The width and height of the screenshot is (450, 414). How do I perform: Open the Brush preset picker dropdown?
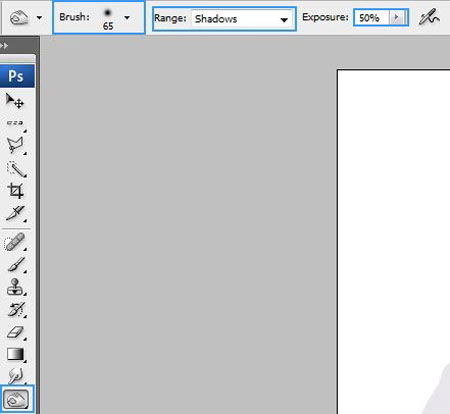[x=127, y=17]
